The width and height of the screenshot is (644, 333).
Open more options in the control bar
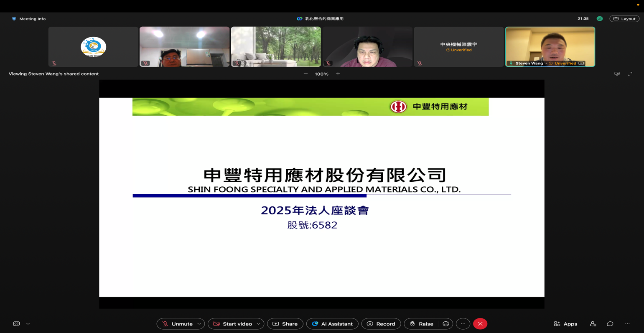[x=463, y=324]
